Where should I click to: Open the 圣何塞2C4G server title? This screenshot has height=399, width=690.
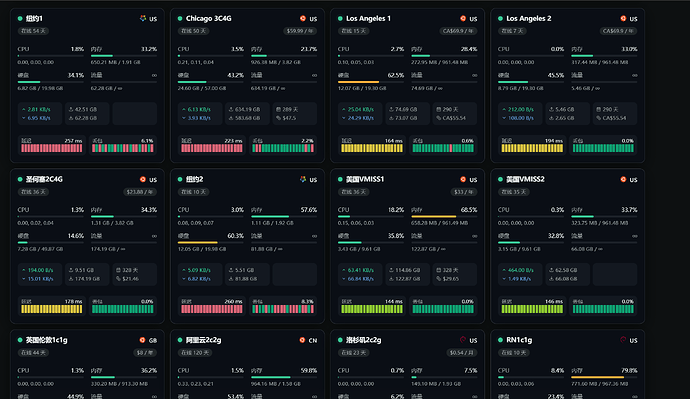[44, 179]
